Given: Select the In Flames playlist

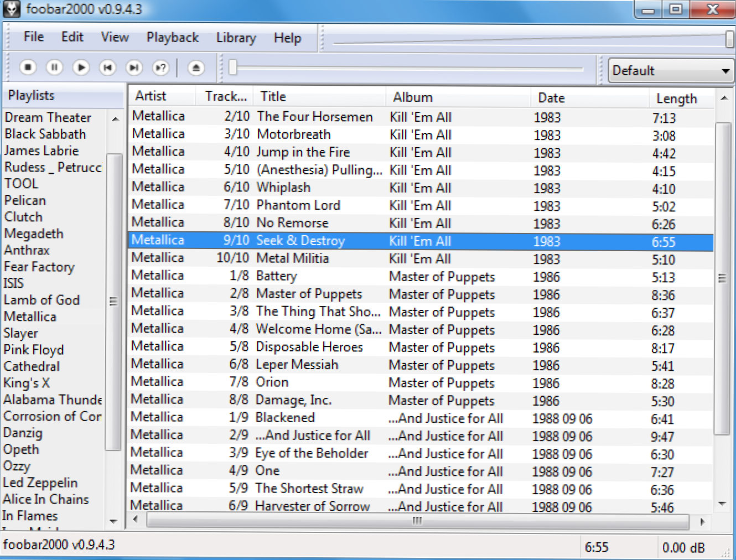Looking at the screenshot, I should 30,516.
